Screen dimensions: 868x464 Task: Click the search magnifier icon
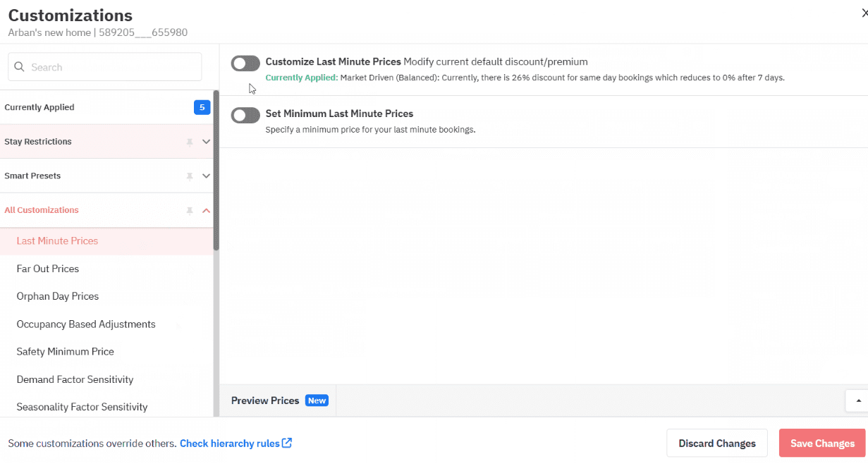19,66
